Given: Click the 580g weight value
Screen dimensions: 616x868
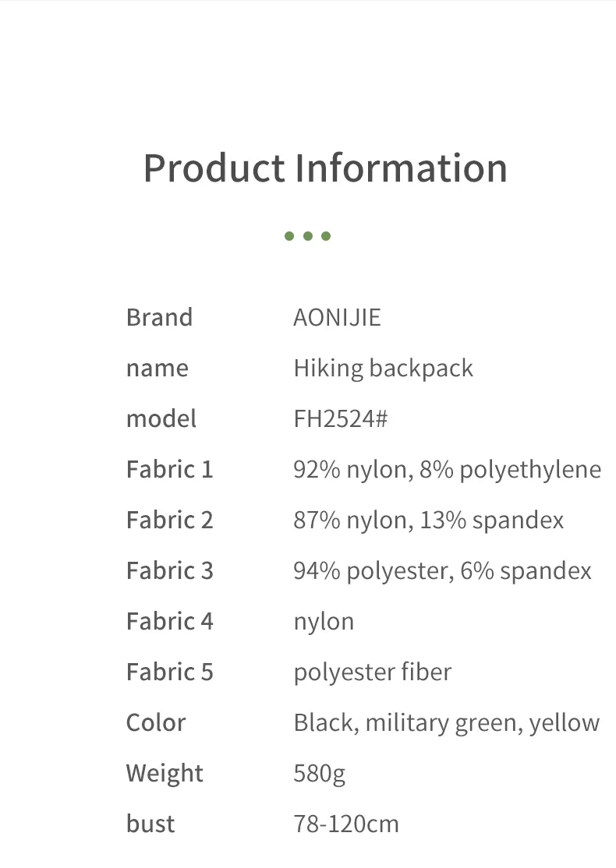Looking at the screenshot, I should [319, 774].
